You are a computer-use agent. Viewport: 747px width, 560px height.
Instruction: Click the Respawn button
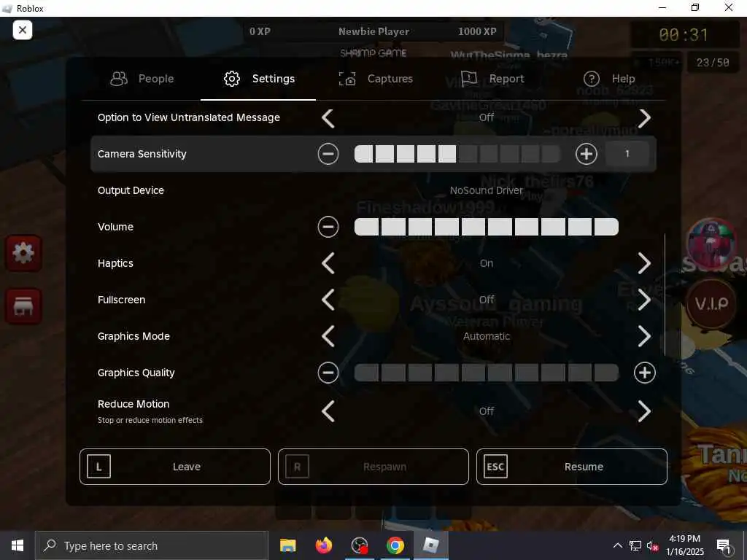pyautogui.click(x=373, y=467)
